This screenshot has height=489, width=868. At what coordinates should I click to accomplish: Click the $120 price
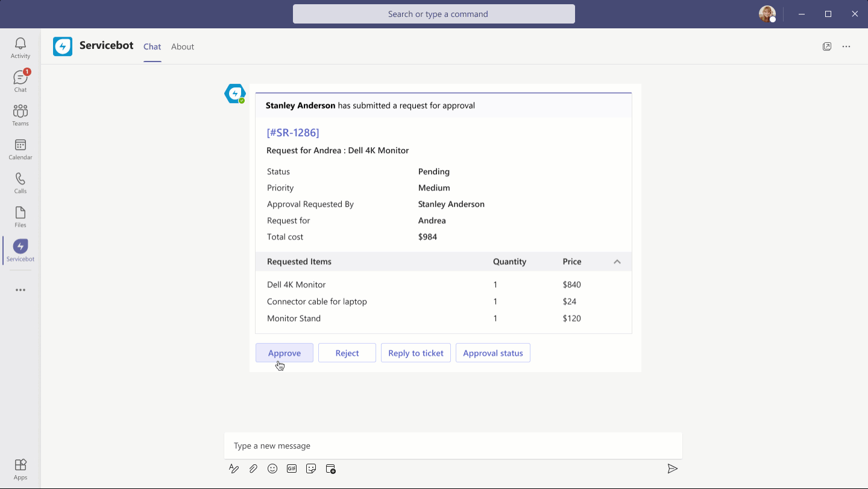tap(572, 318)
